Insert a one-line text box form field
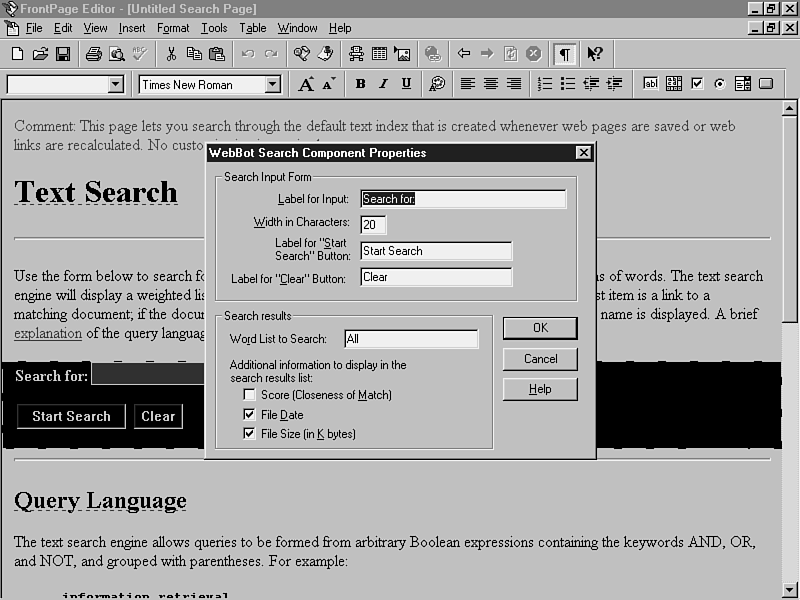Image resolution: width=800 pixels, height=600 pixels. coord(651,84)
